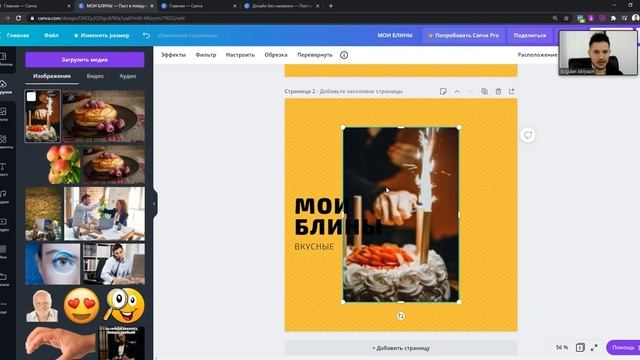Open the uploads section in the Canva sidebar

pos(4,87)
